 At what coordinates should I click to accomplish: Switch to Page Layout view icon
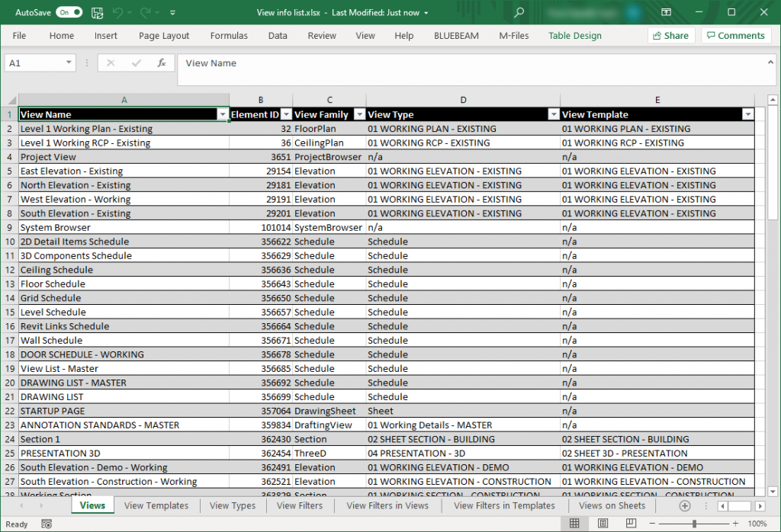pos(603,524)
